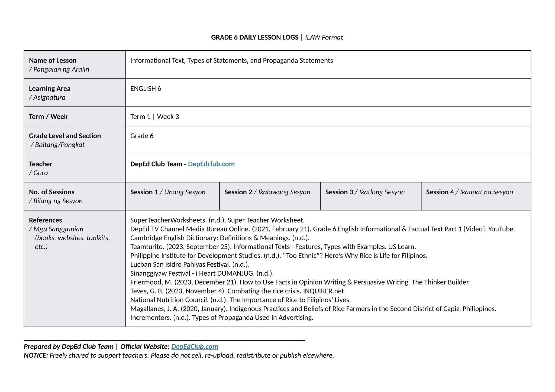Viewport: 555px width, 392px height.
Task: Click the Grade 6 Daily Lesson Logs title
Action: coord(277,37)
